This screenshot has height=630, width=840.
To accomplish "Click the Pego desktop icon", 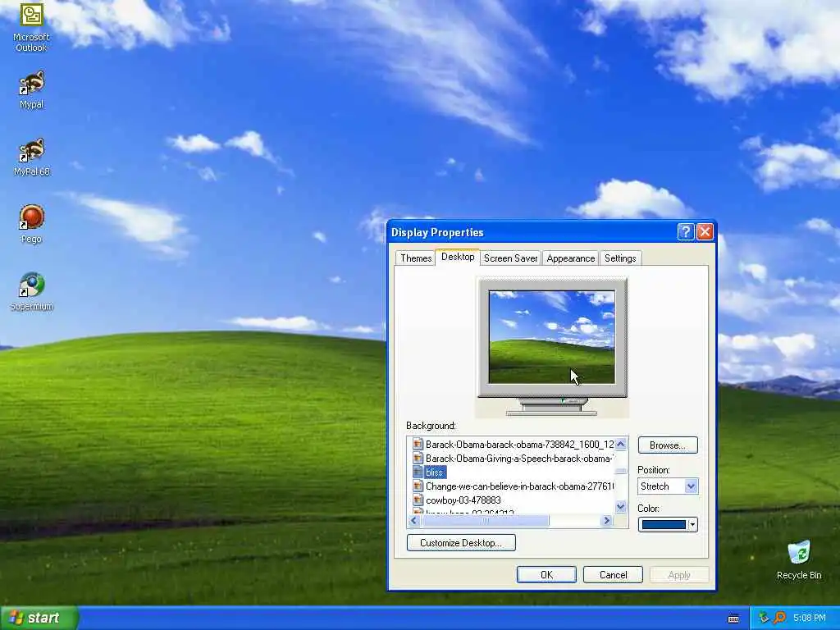I will tap(32, 224).
